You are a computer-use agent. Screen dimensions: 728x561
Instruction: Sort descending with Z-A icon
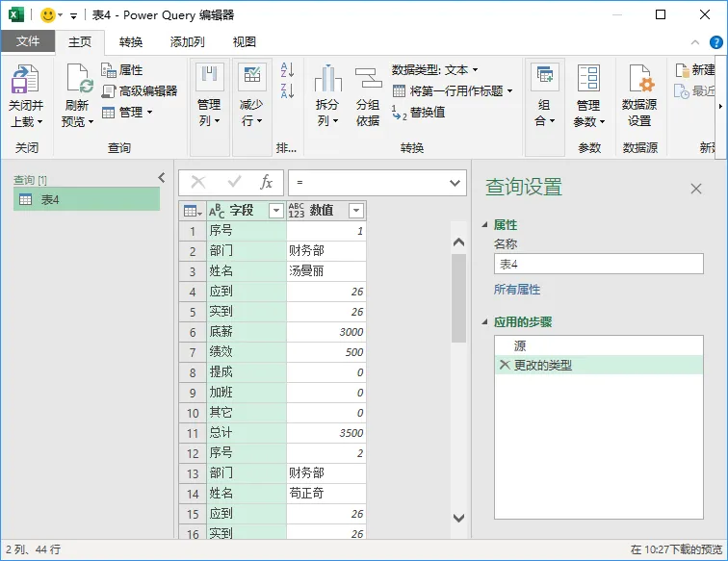(x=287, y=90)
